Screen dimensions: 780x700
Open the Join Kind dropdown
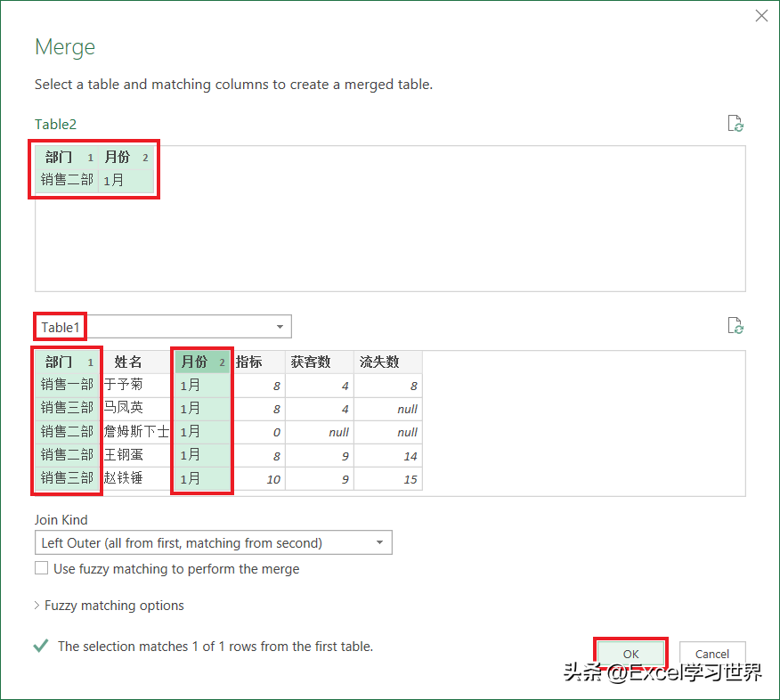214,542
